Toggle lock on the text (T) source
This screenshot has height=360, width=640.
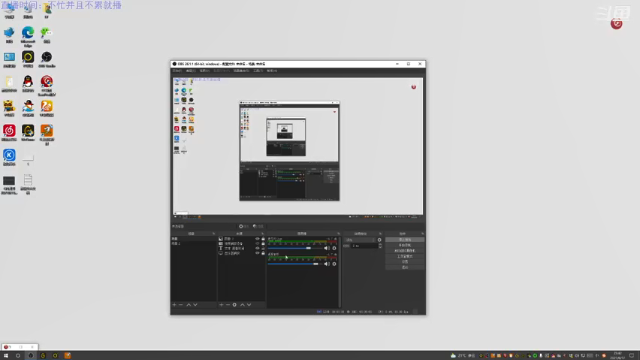pos(263,248)
